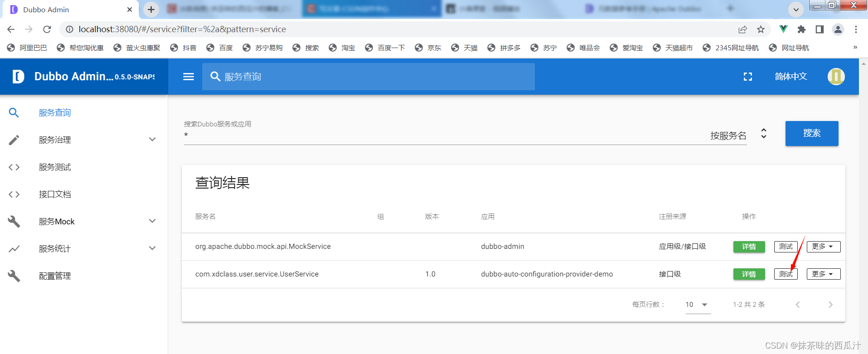Open 详情 for MockService row

(x=749, y=247)
